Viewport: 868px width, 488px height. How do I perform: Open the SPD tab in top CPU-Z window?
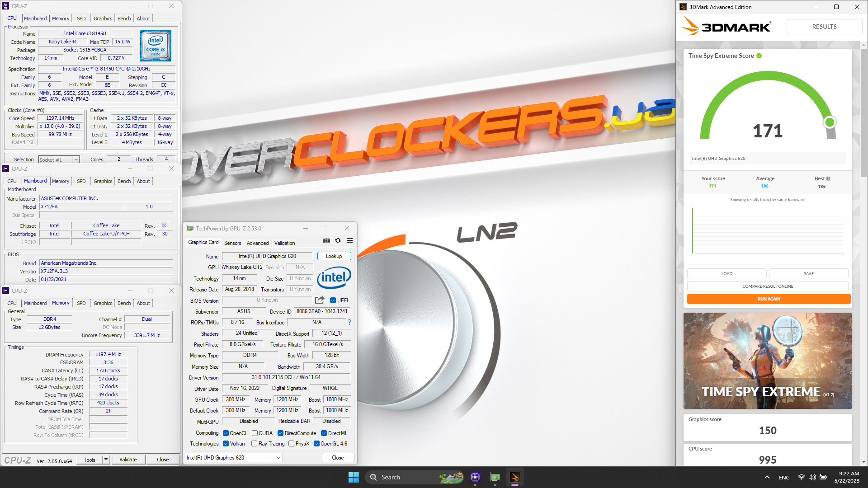(81, 19)
